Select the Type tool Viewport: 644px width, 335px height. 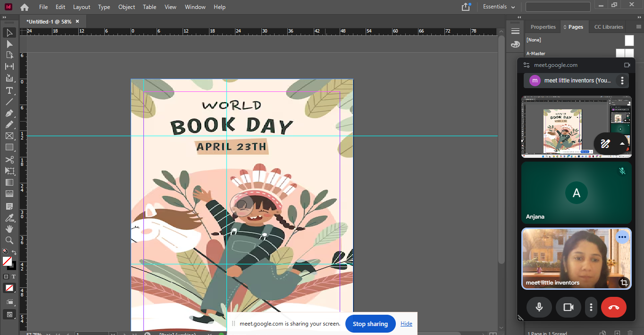9,90
